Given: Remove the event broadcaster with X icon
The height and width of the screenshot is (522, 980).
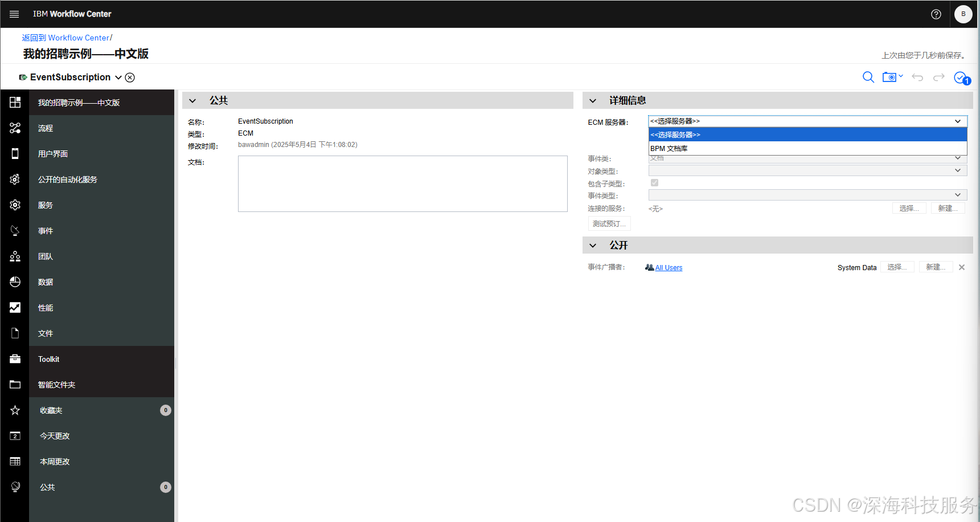Looking at the screenshot, I should coord(962,267).
